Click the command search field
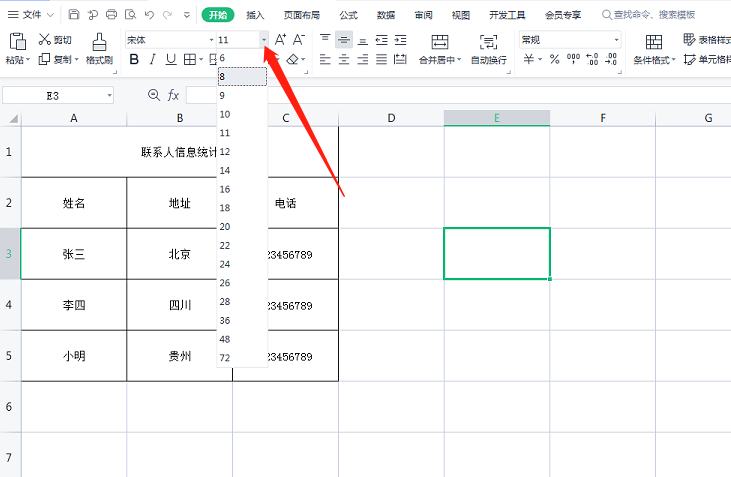Image resolution: width=731 pixels, height=477 pixels. [648, 15]
